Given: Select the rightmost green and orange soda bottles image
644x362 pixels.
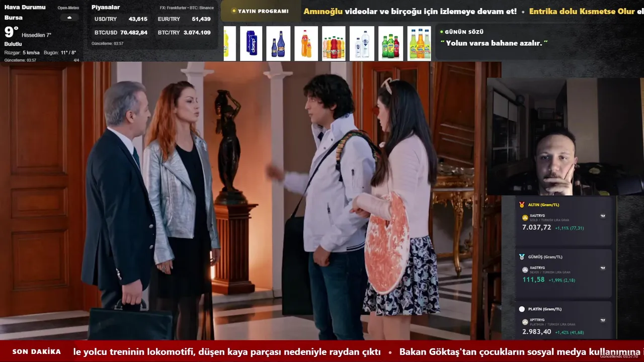Looking at the screenshot, I should (x=419, y=44).
